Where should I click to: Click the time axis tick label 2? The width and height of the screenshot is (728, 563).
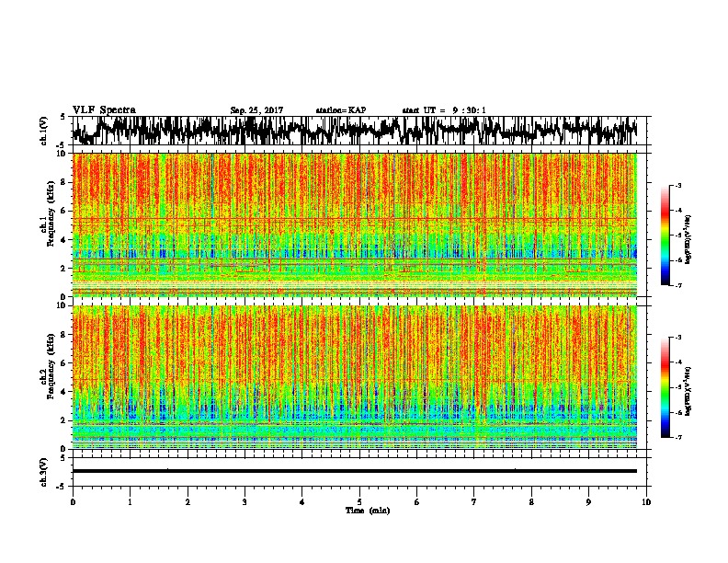(x=188, y=502)
